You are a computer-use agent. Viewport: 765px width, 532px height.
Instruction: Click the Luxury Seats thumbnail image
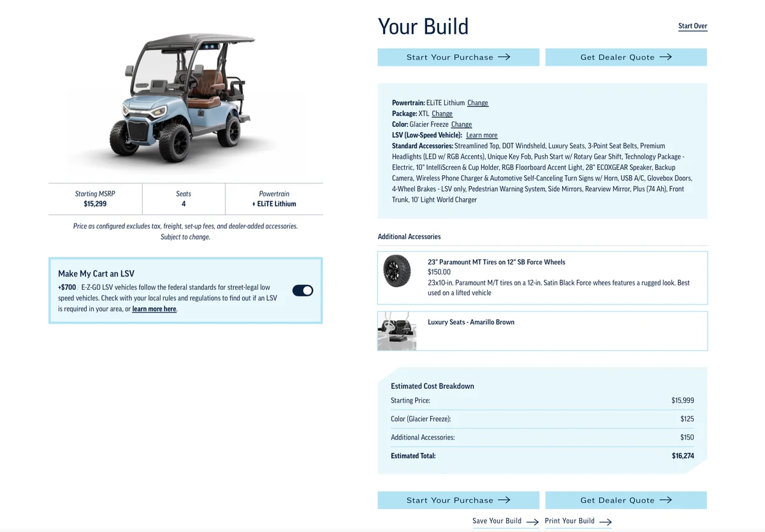[x=397, y=331]
